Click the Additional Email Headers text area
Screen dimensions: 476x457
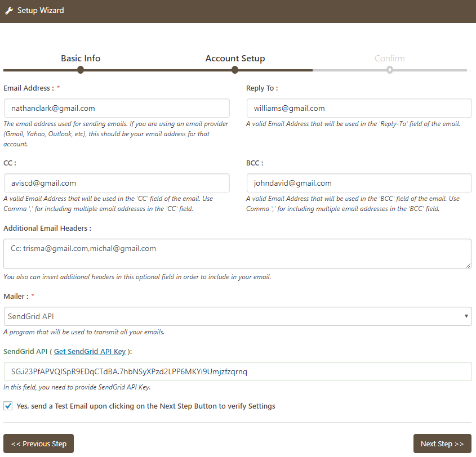(237, 253)
